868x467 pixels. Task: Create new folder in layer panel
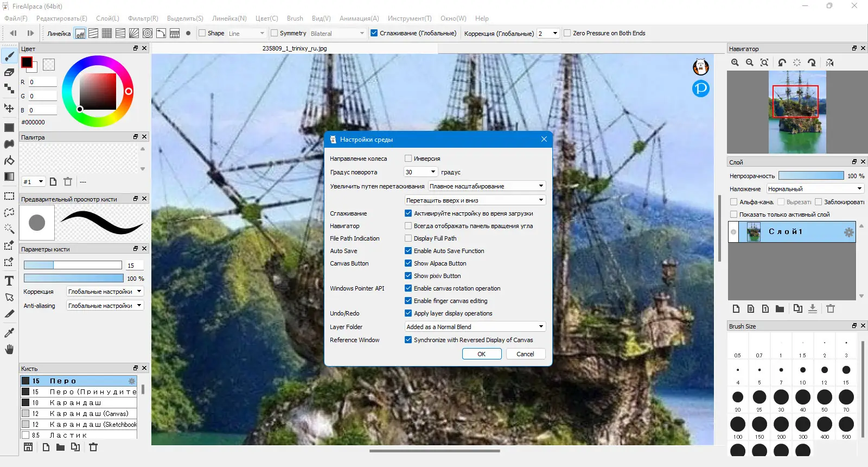(x=780, y=309)
